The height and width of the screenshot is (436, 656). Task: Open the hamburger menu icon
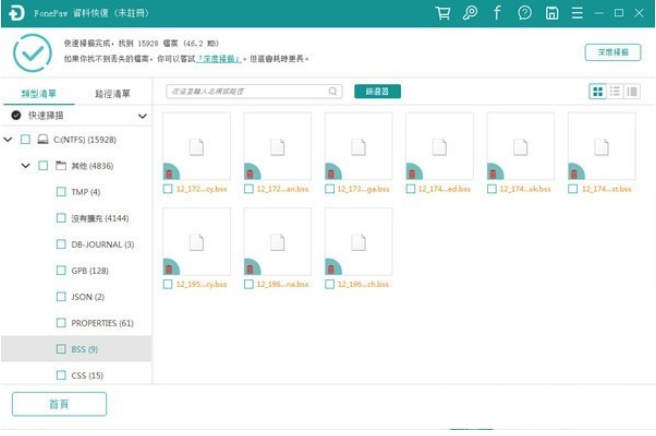click(x=577, y=13)
